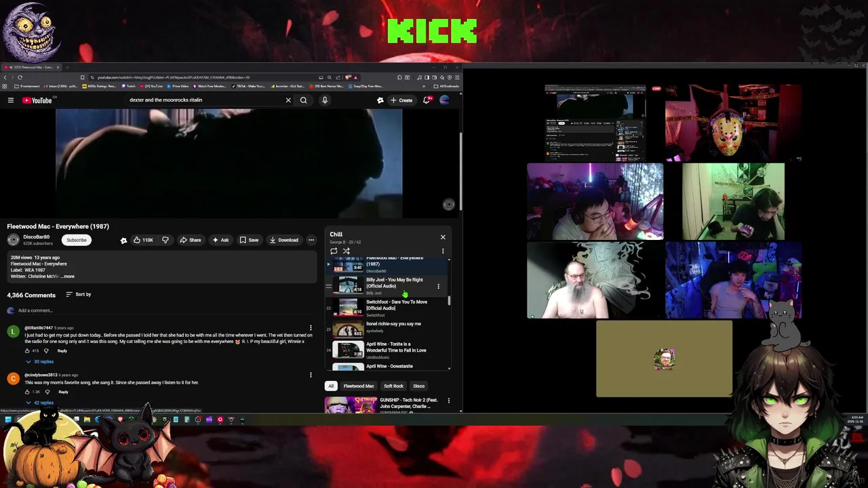Open options for Billy Joel playlist item
Image resolution: width=868 pixels, height=488 pixels.
click(438, 286)
